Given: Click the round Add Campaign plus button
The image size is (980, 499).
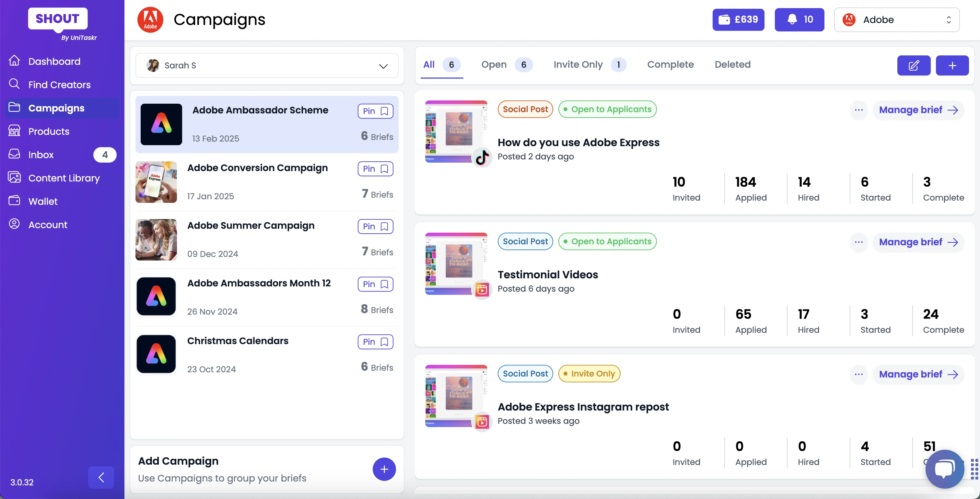Looking at the screenshot, I should point(384,469).
